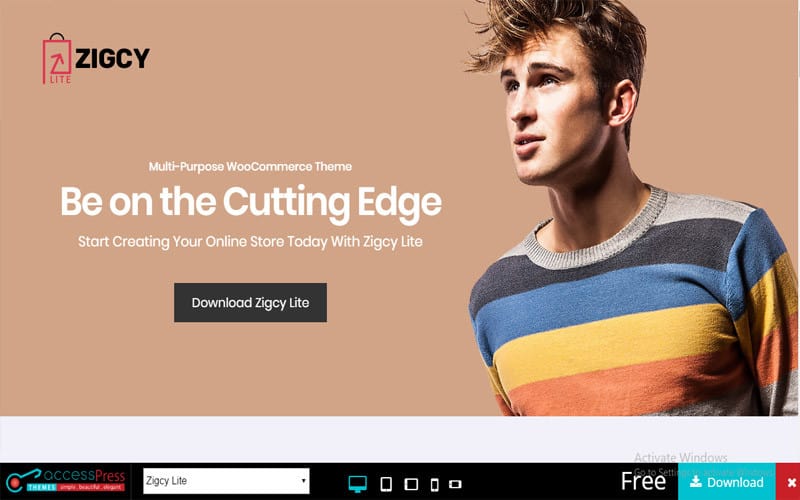
Task: Open the Zigcy Lite theme selector
Action: pyautogui.click(x=226, y=481)
